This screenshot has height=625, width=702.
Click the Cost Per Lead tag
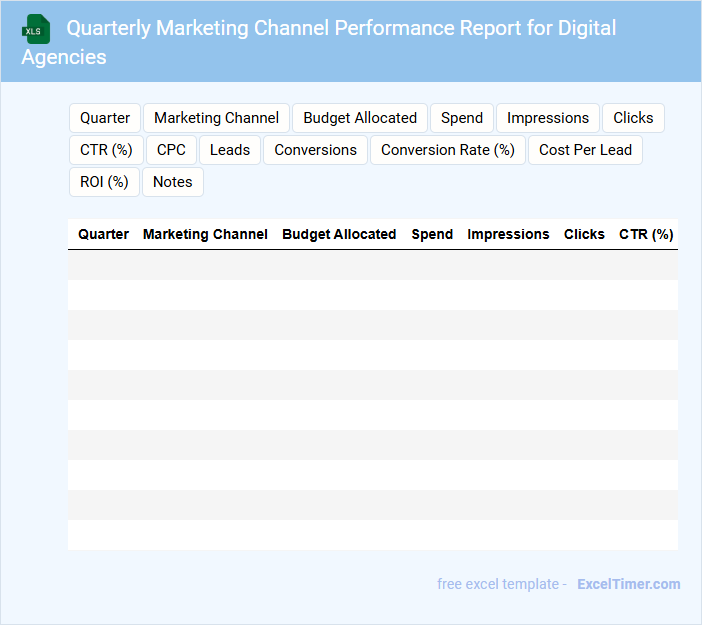click(x=586, y=150)
